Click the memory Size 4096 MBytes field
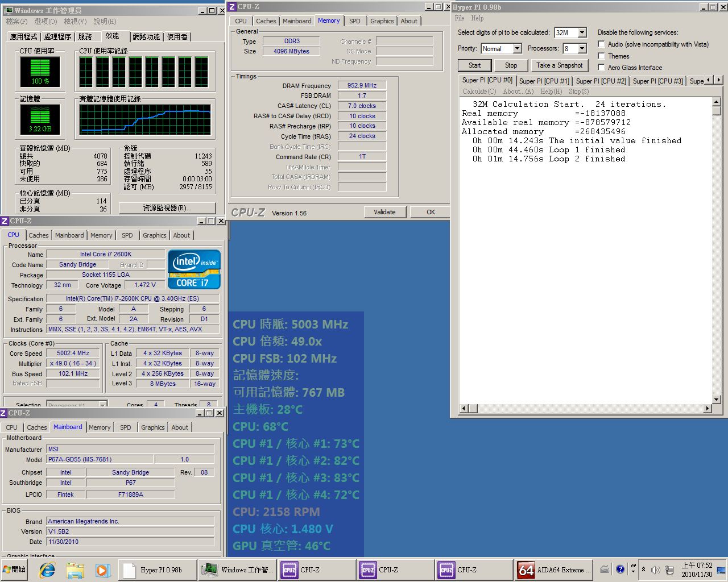Screen dimensions: 728x582 292,51
